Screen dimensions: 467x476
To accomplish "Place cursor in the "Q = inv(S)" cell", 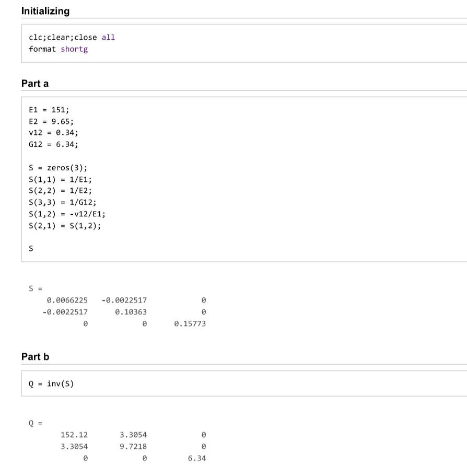I will click(48, 383).
